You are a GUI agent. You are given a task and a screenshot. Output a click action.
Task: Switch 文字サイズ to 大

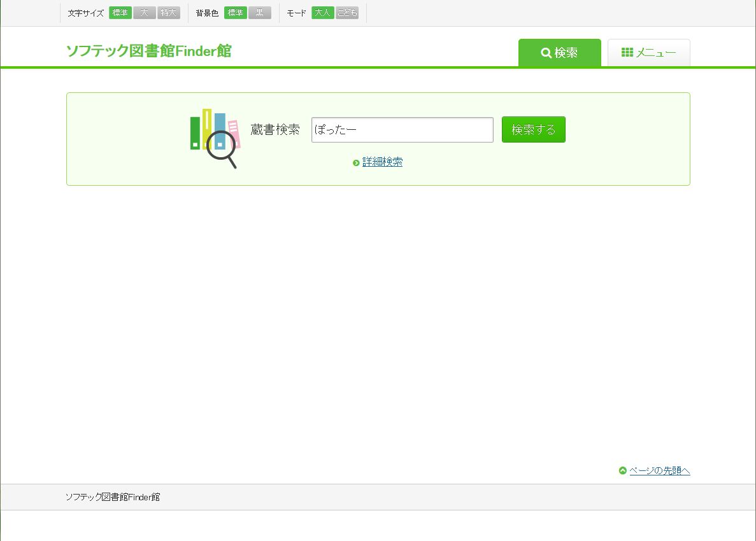145,13
